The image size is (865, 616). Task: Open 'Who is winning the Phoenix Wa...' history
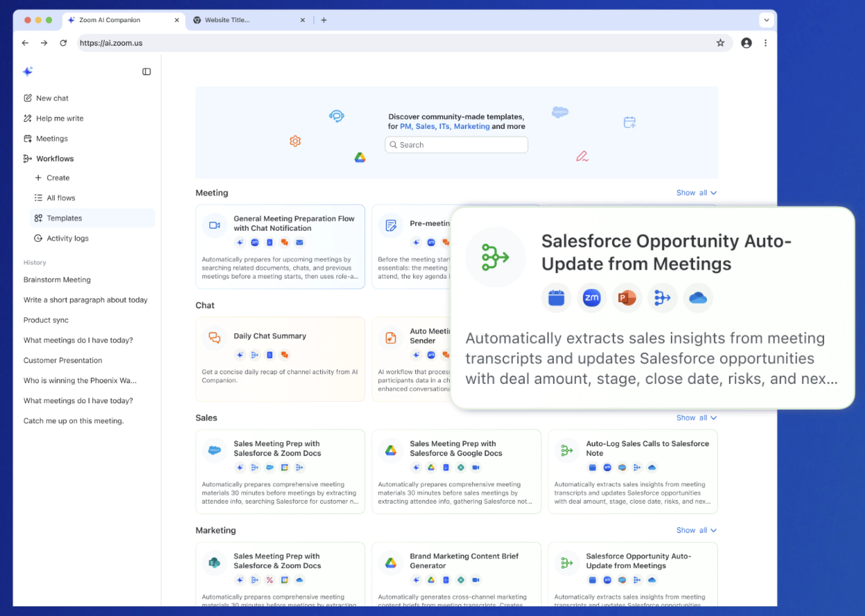pyautogui.click(x=80, y=380)
